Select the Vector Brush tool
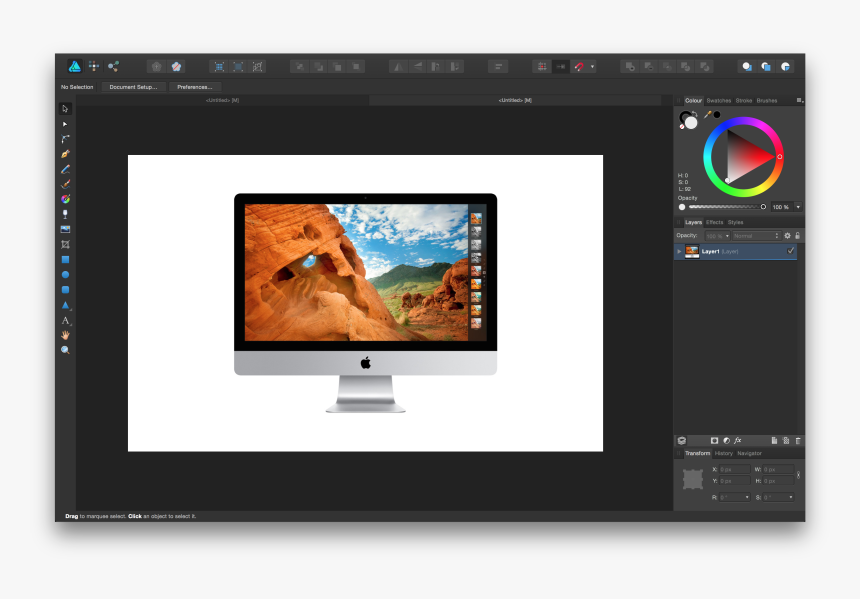The width and height of the screenshot is (860, 599). pyautogui.click(x=64, y=183)
